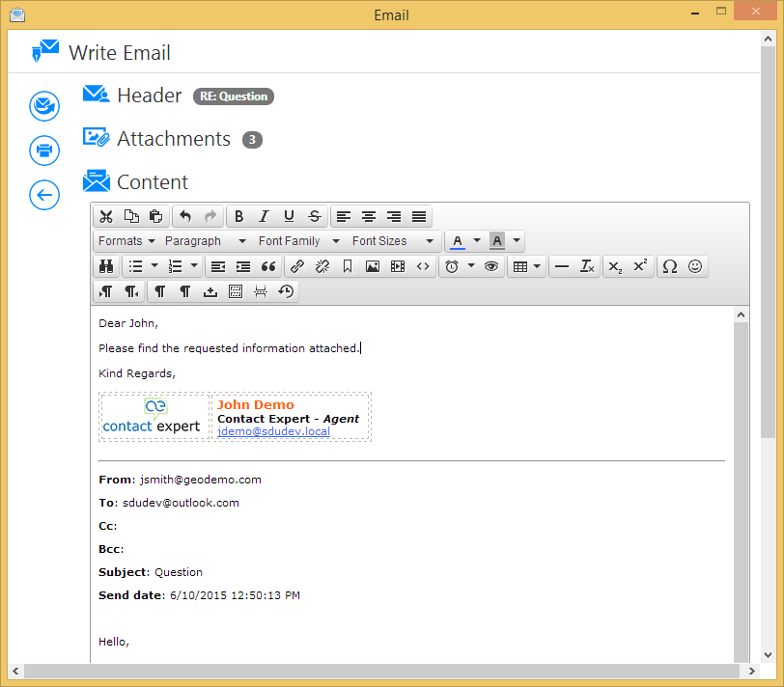784x687 pixels.
Task: Toggle italic formatting
Action: tap(264, 216)
